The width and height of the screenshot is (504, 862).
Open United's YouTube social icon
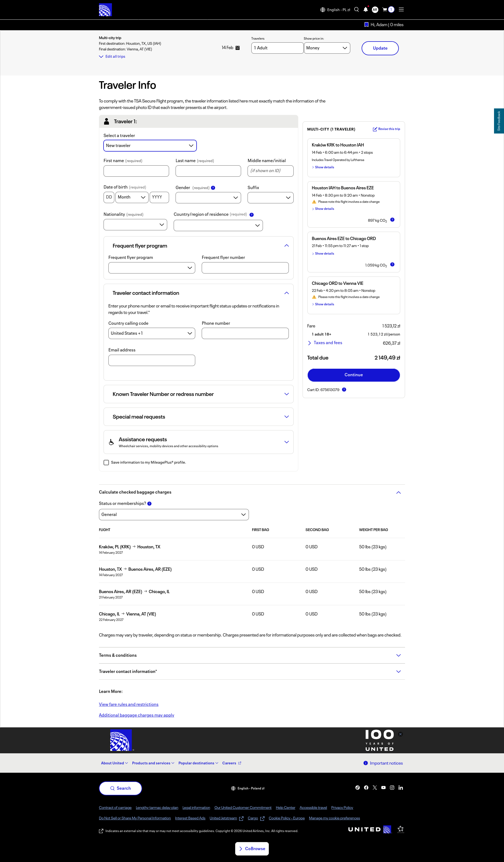pyautogui.click(x=384, y=788)
